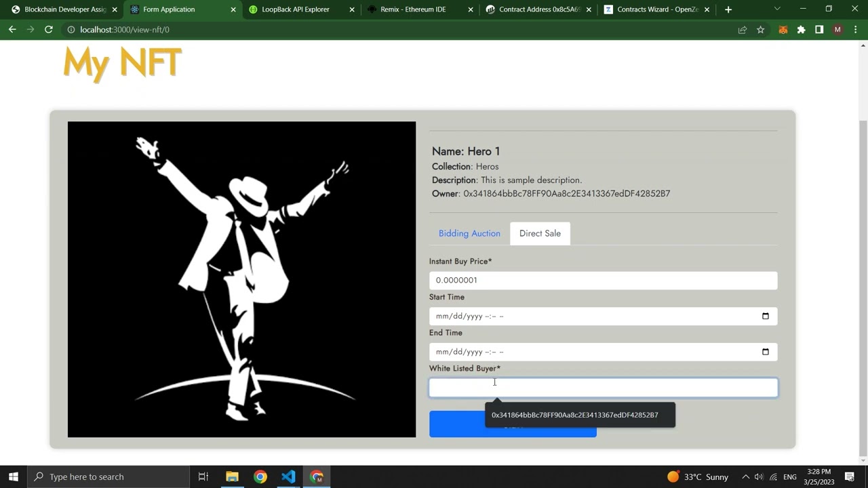This screenshot has height=488, width=868.
Task: Pick the autofill suggestion 0x341864bb address
Action: click(580, 415)
